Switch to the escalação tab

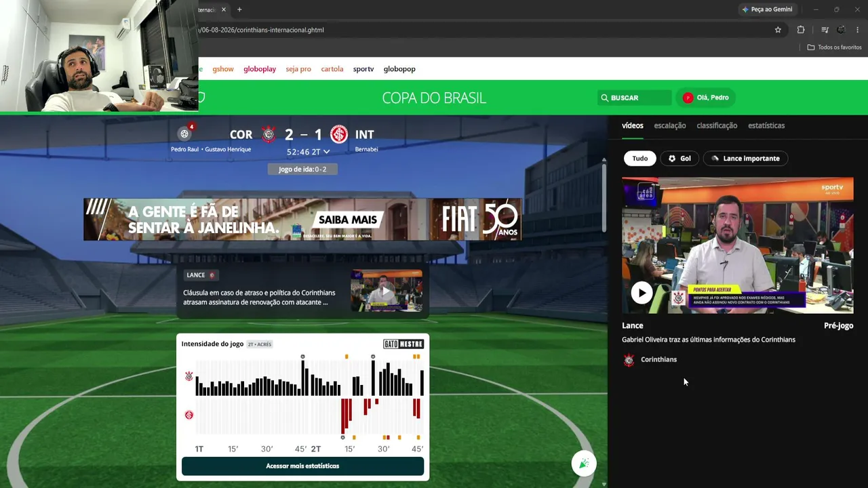click(x=670, y=125)
